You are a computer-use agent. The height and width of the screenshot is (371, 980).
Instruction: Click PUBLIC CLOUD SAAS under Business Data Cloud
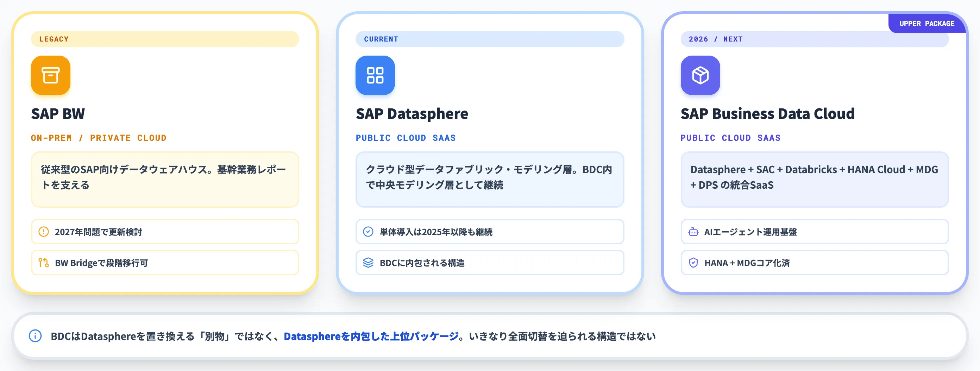pyautogui.click(x=730, y=138)
